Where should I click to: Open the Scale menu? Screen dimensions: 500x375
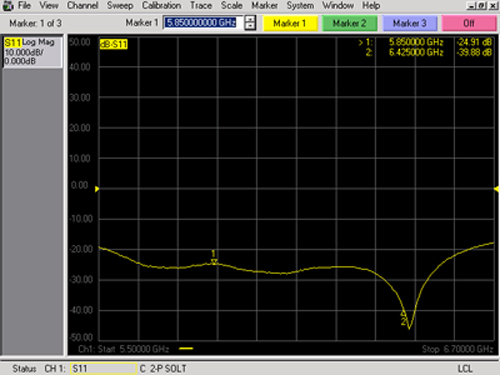pyautogui.click(x=231, y=5)
